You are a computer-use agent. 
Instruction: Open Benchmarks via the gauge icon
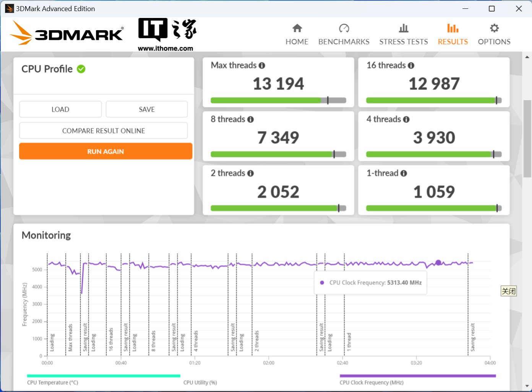pyautogui.click(x=344, y=28)
